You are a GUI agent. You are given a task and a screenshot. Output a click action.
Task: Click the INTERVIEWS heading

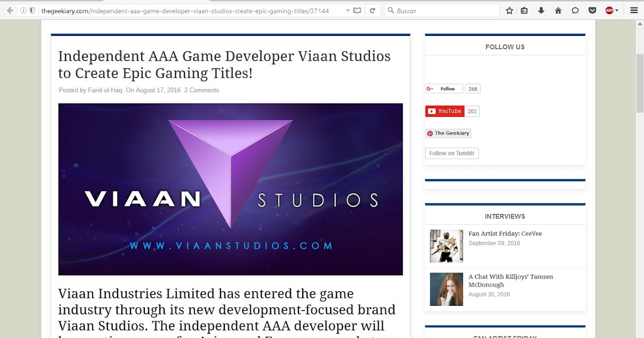pyautogui.click(x=505, y=217)
